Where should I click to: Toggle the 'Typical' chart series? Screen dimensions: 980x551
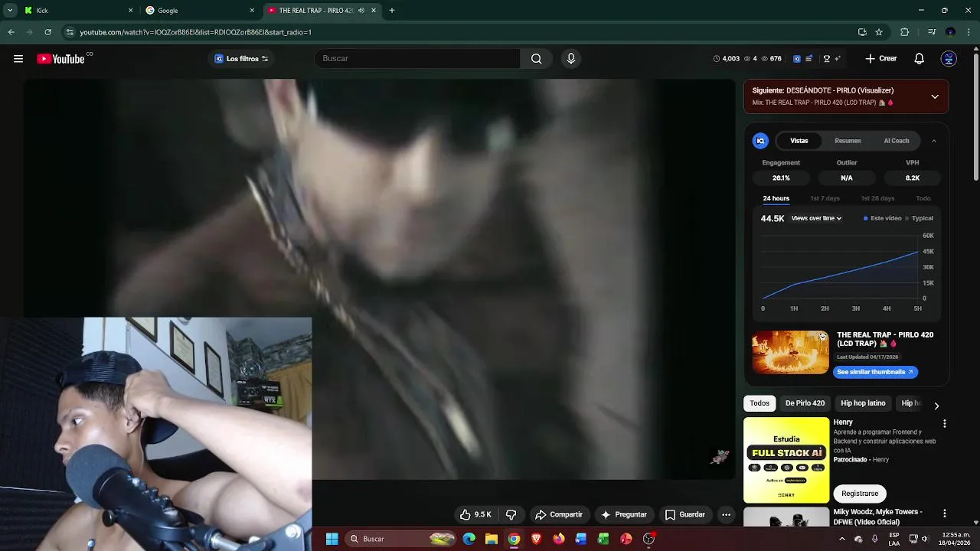click(x=920, y=218)
